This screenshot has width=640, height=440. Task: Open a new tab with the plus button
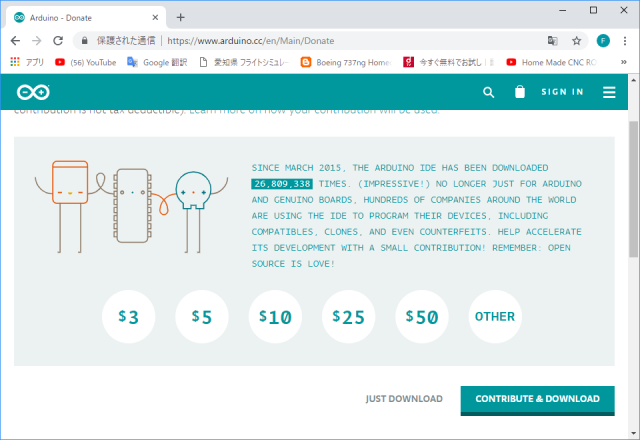click(180, 17)
